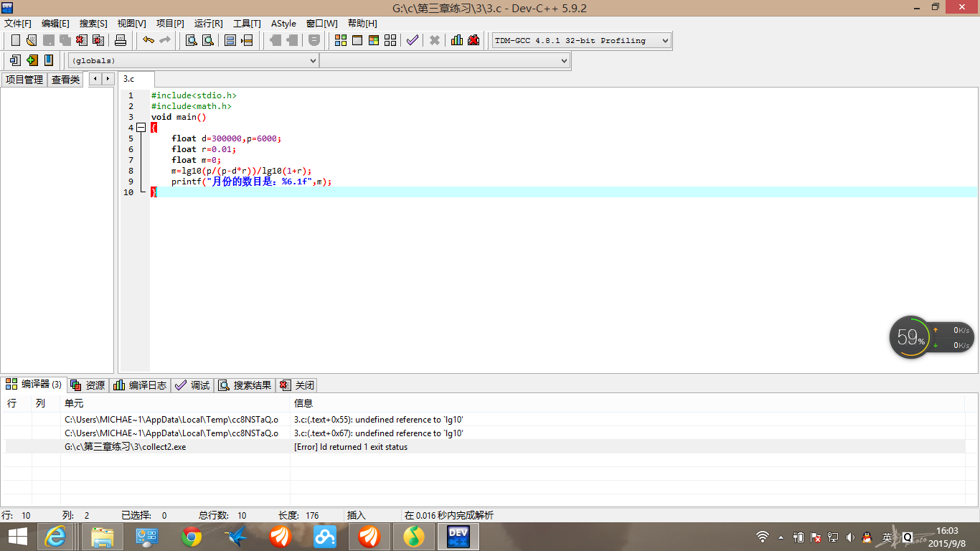The width and height of the screenshot is (980, 551).
Task: Open Find using the magnifier icon
Action: pos(192,40)
